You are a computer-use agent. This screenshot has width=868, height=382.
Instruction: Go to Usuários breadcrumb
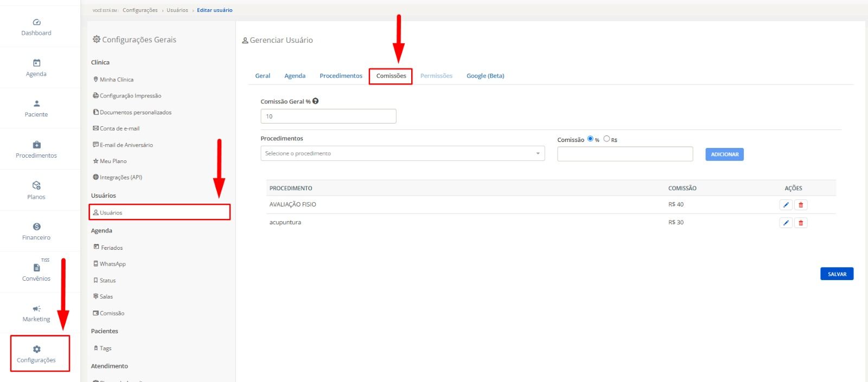(177, 10)
